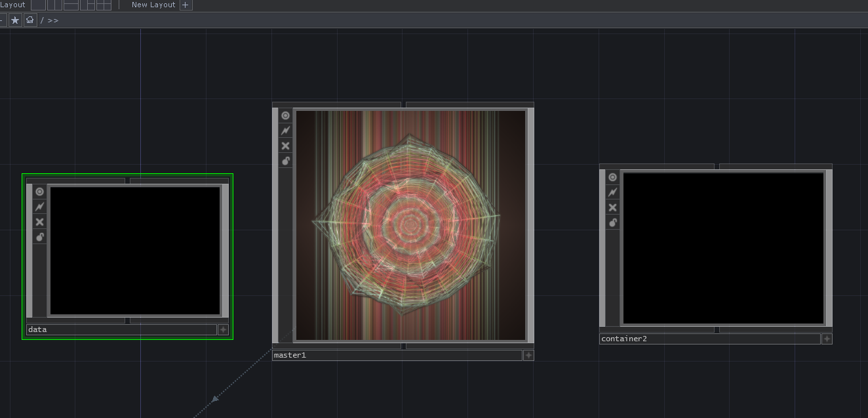Select the single-pane layout preset
Screen dimensions: 868x418
38,5
